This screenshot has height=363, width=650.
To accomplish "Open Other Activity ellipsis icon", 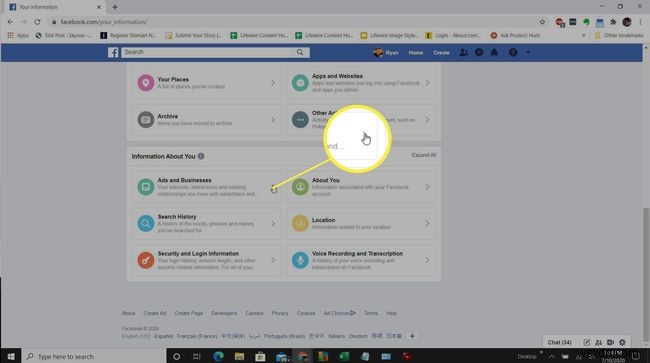I will coord(300,120).
